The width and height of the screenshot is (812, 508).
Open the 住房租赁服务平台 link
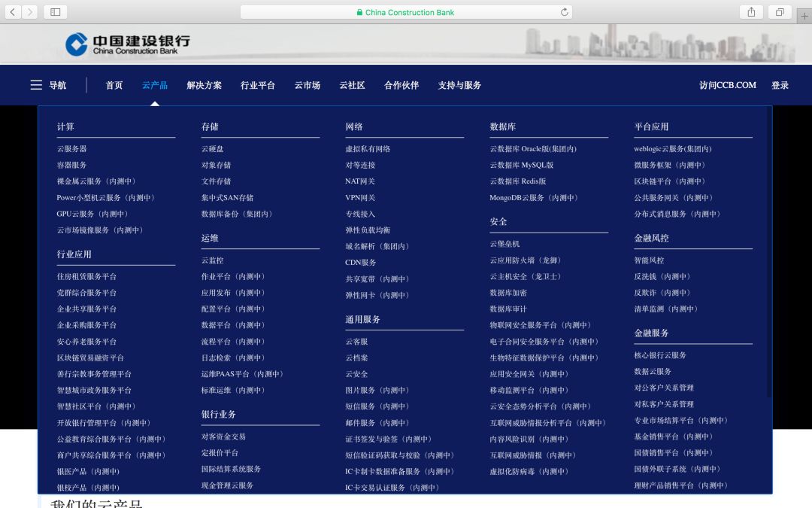pyautogui.click(x=86, y=276)
